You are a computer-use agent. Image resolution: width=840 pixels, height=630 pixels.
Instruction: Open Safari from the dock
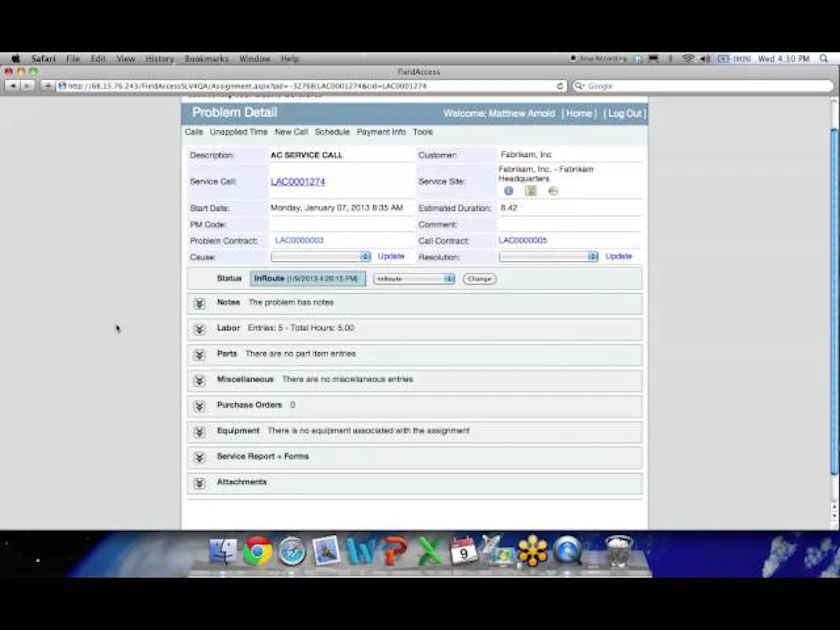click(291, 551)
